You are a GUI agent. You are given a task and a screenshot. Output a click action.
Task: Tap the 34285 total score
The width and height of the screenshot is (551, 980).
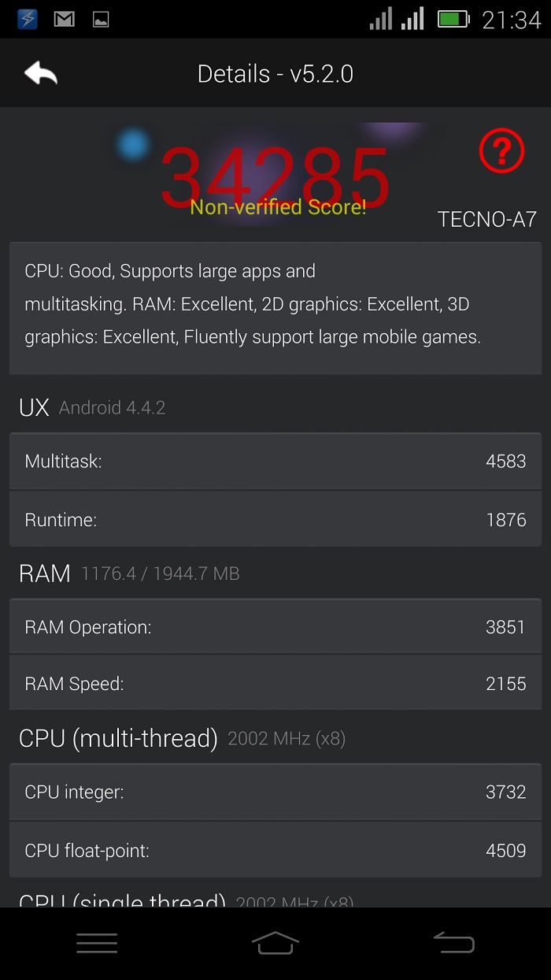pos(275,177)
